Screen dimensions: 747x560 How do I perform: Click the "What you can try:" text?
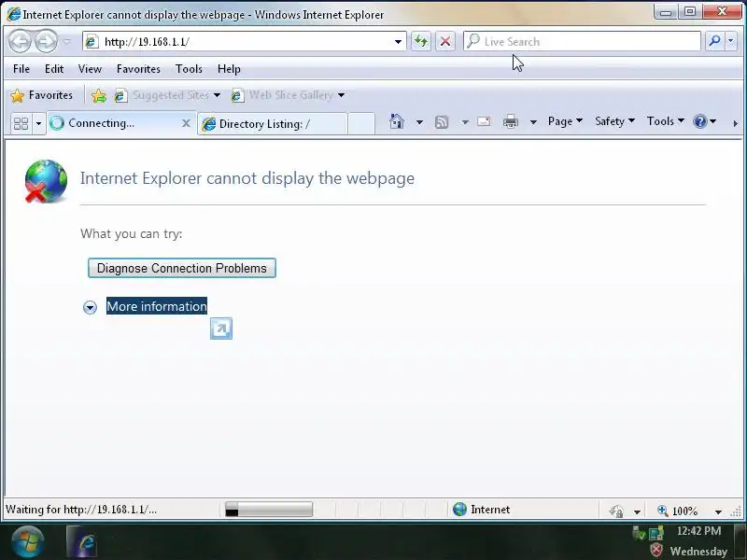tap(131, 234)
